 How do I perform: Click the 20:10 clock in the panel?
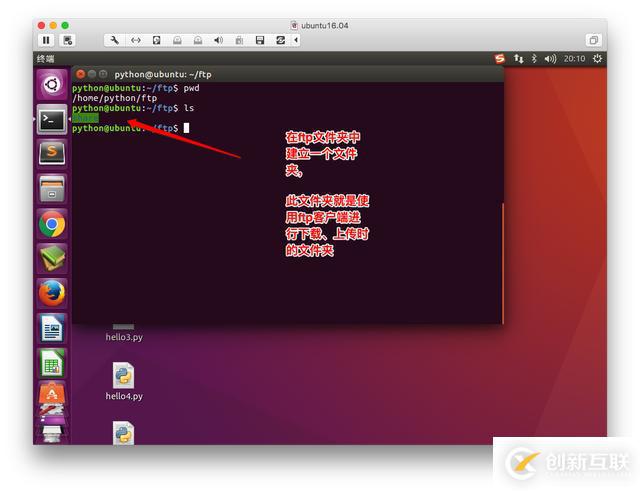(x=574, y=59)
